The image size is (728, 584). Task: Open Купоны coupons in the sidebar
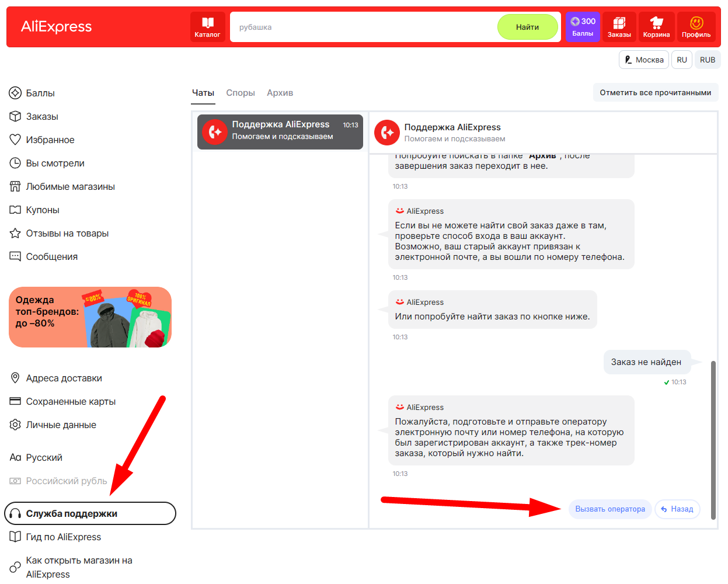point(43,210)
